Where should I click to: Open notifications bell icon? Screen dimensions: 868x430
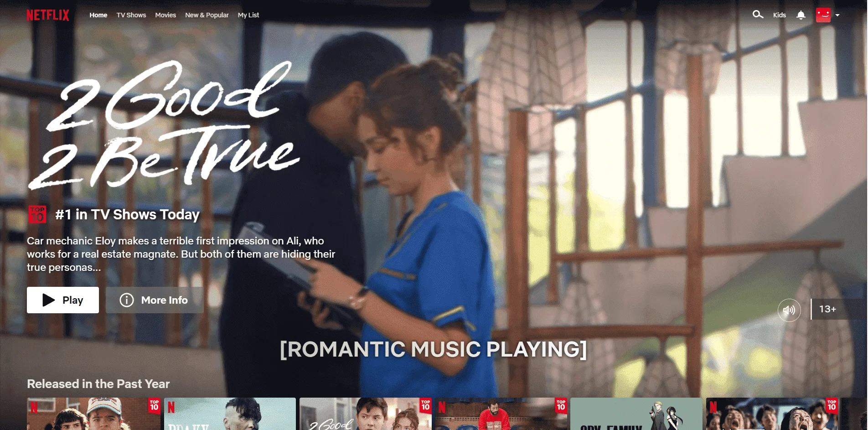tap(801, 15)
